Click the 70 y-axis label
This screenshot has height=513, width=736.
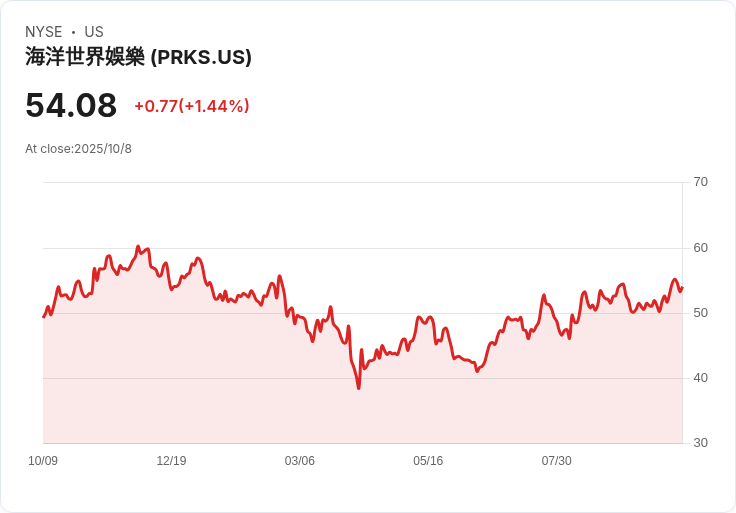click(701, 182)
